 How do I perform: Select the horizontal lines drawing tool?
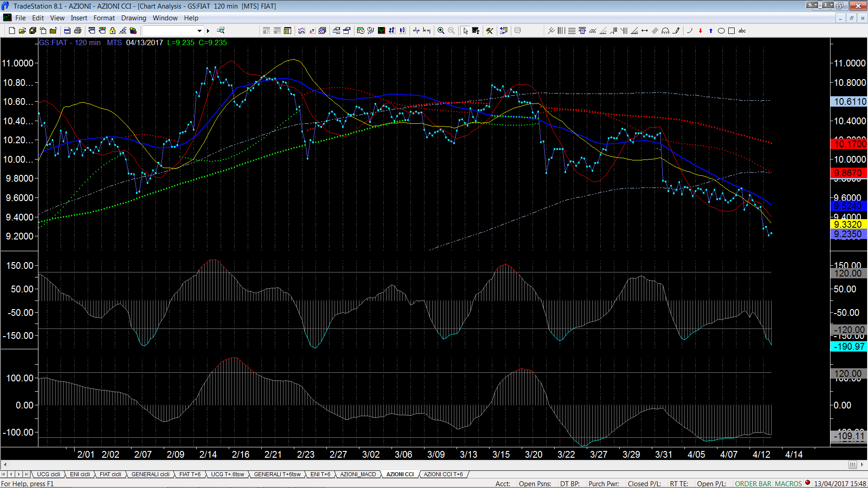click(572, 31)
